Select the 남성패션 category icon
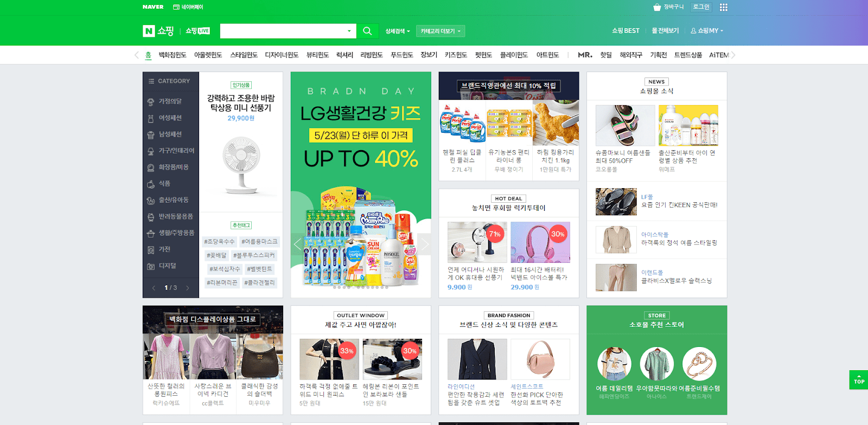Viewport: 868px width, 425px height. (151, 134)
